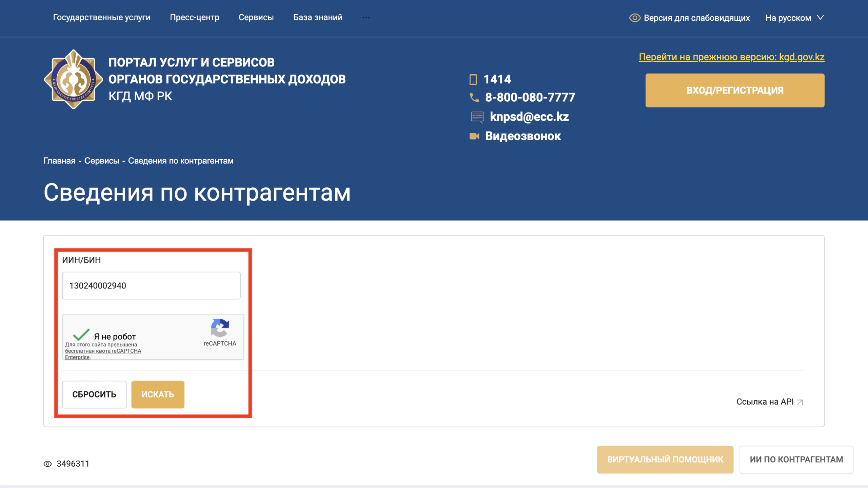The image size is (868, 488).
Task: Expand the На русском language dropdown
Action: [794, 18]
